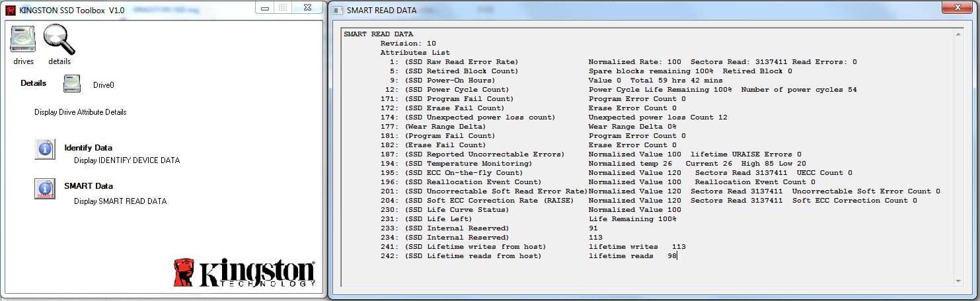The height and width of the screenshot is (301, 980).
Task: Click SSD Soft ECC Correction Rate row
Action: coord(648,200)
